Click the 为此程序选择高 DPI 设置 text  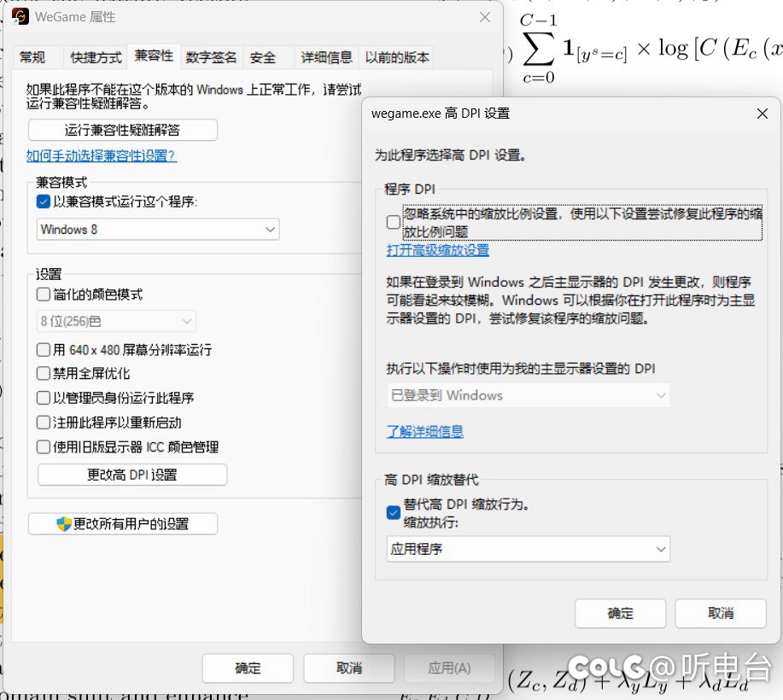(x=451, y=155)
